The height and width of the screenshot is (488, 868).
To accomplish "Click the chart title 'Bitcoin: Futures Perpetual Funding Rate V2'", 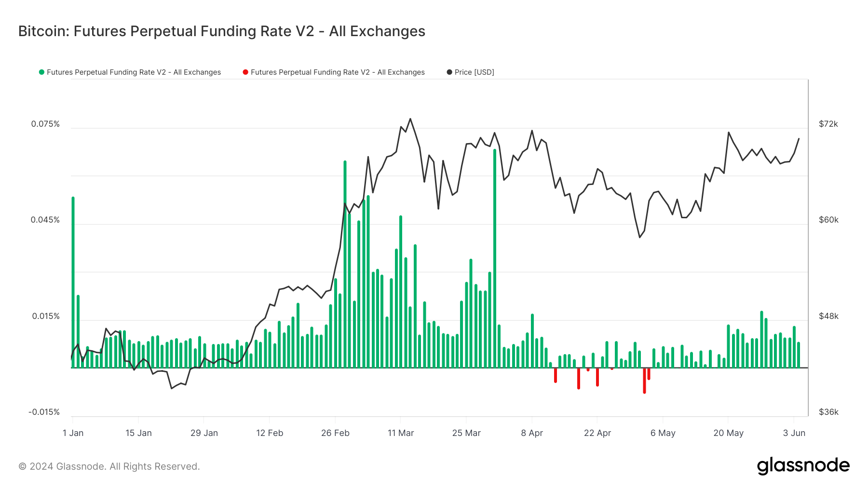I will 221,31.
